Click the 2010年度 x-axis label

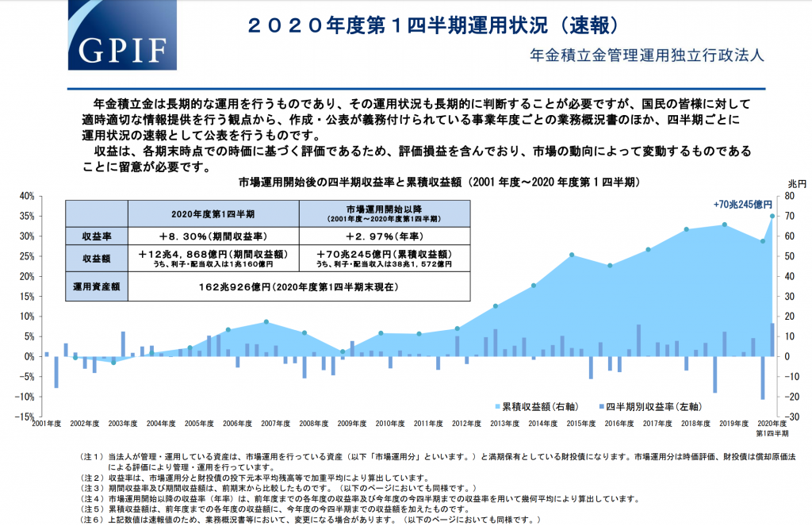[390, 424]
